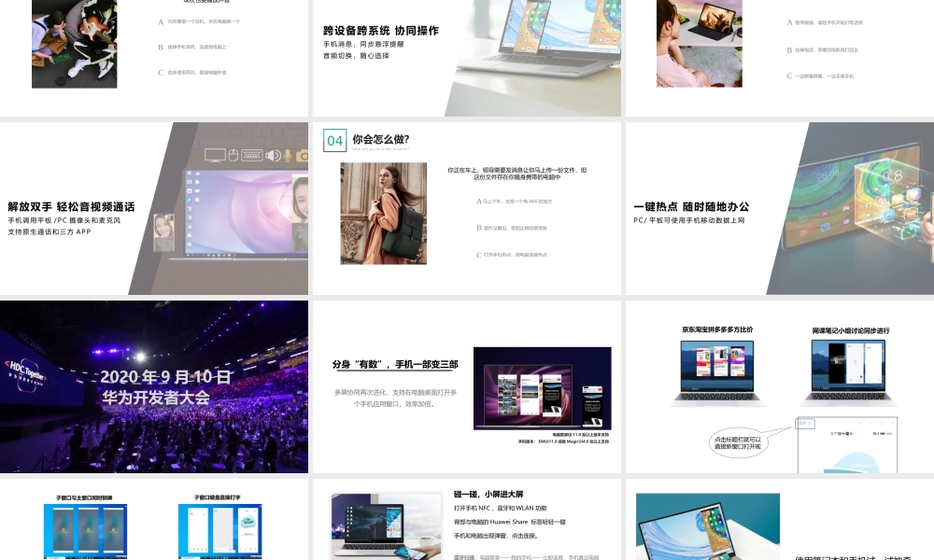
Task: Click the speaker volume icon above the laptop
Action: pos(273,155)
